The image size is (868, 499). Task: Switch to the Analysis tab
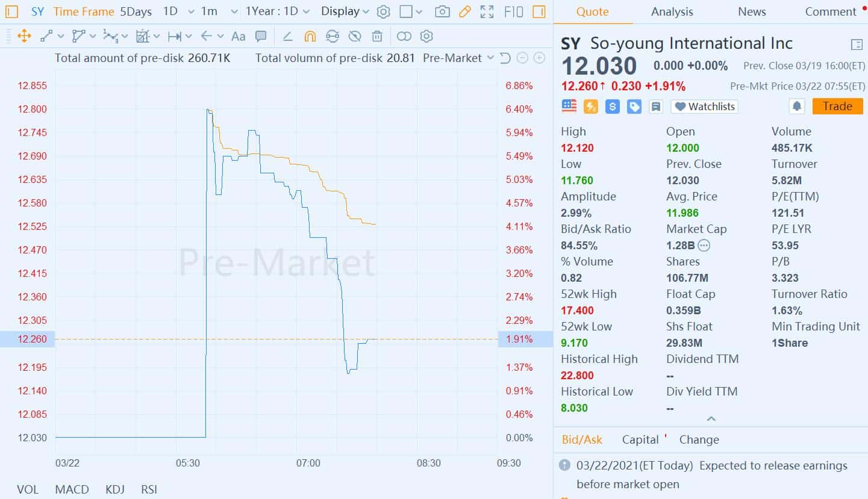[672, 11]
